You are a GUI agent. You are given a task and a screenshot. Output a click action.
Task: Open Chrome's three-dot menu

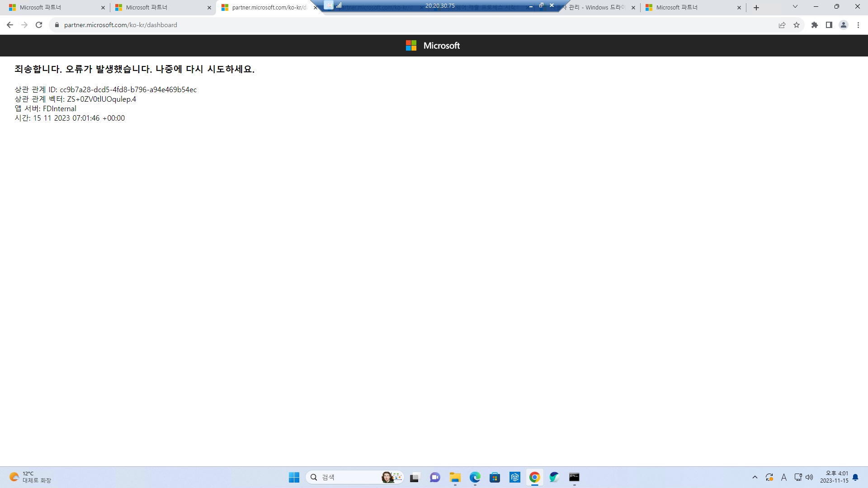tap(858, 25)
